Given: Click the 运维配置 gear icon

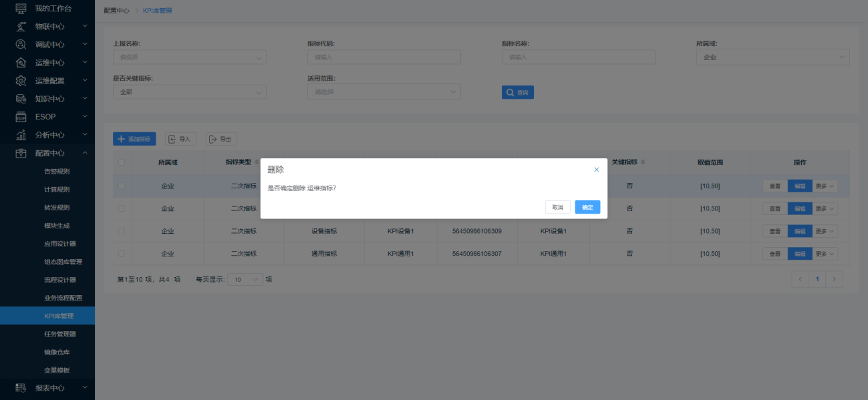Looking at the screenshot, I should pyautogui.click(x=21, y=81).
